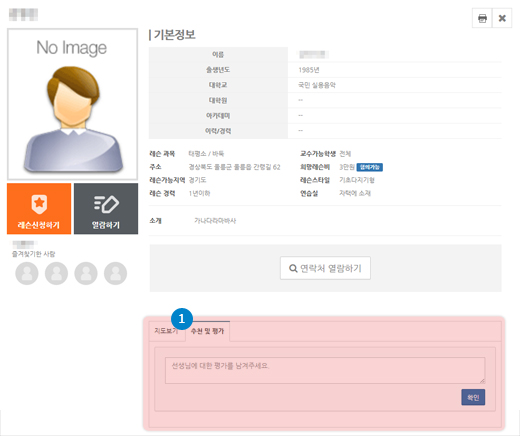Click lesson experience value 1년이하
The image size is (520, 436).
coord(199,193)
